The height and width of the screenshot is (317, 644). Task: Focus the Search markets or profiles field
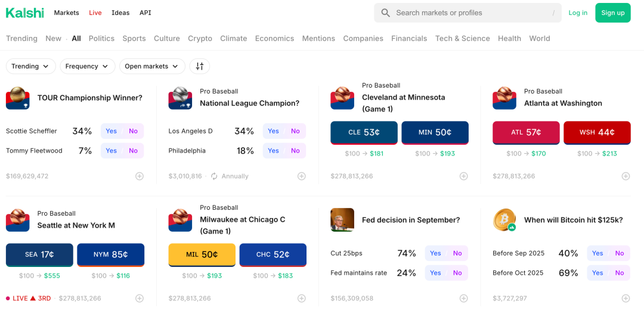pos(471,13)
